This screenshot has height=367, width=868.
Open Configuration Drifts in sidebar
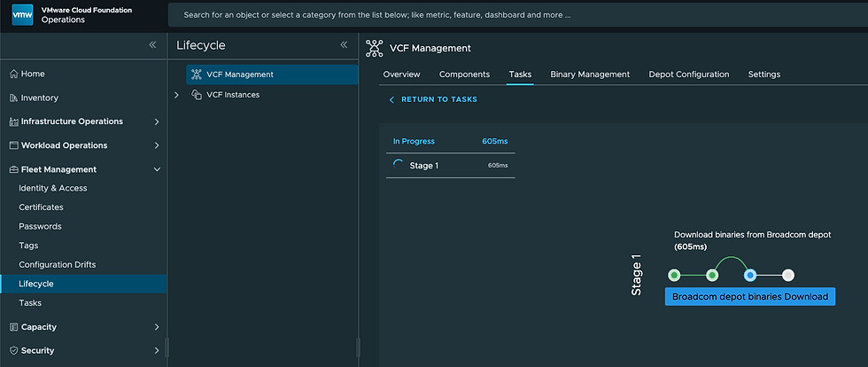pyautogui.click(x=57, y=265)
